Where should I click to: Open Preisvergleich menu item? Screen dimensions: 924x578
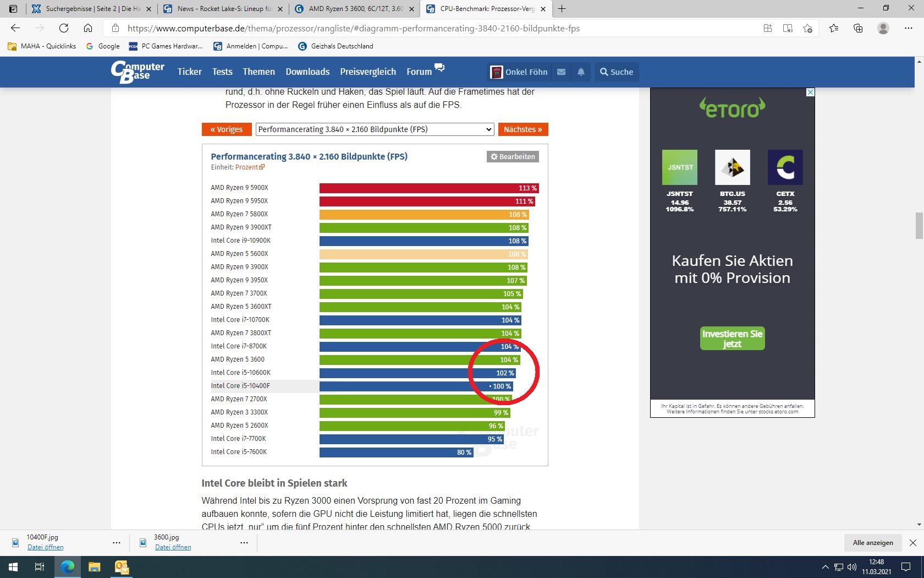[368, 72]
